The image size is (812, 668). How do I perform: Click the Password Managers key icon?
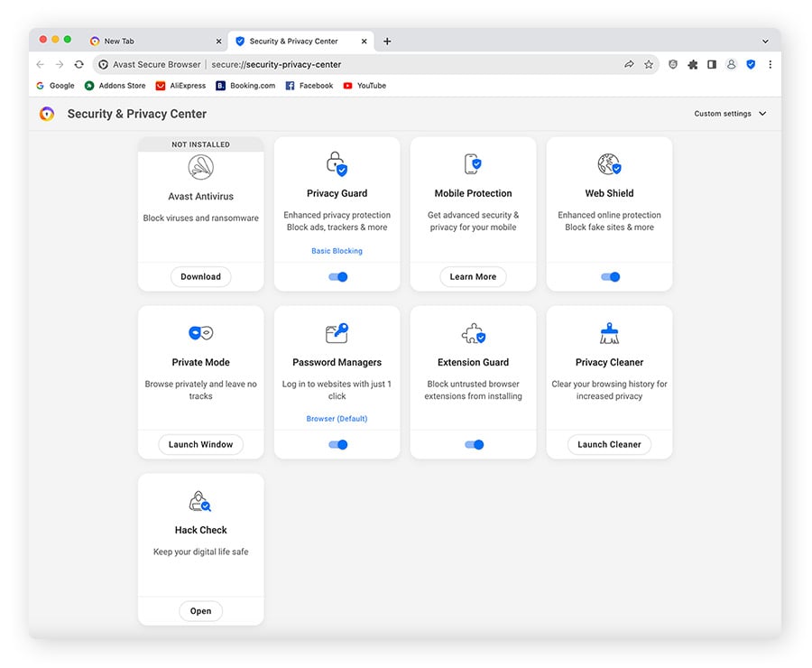tap(337, 333)
